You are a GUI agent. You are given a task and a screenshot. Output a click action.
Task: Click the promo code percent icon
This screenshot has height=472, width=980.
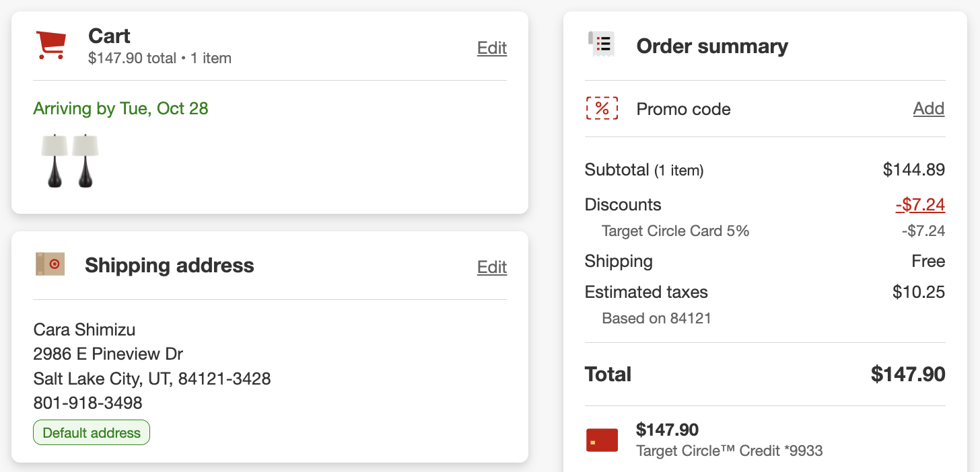click(602, 108)
